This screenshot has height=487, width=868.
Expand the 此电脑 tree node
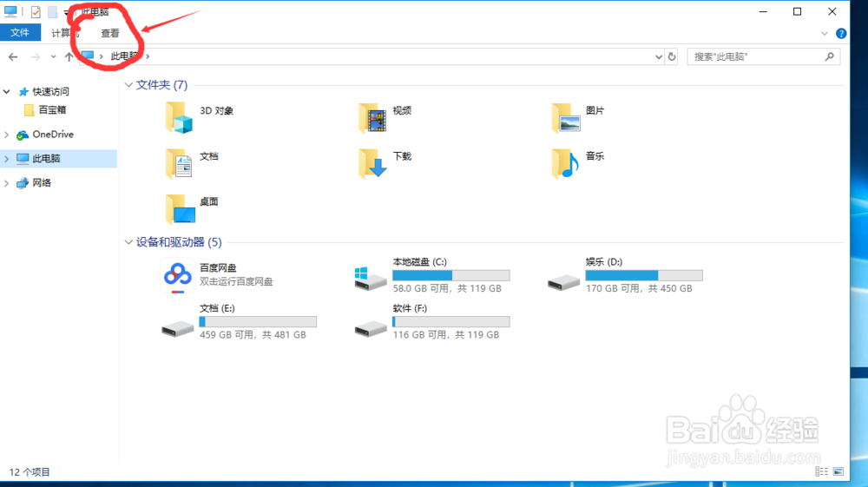tap(7, 159)
